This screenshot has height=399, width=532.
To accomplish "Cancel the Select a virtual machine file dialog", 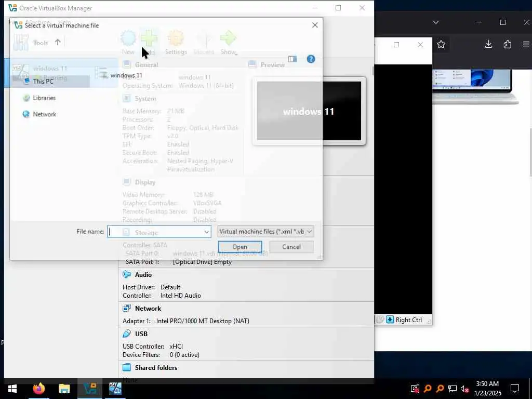I will [291, 247].
